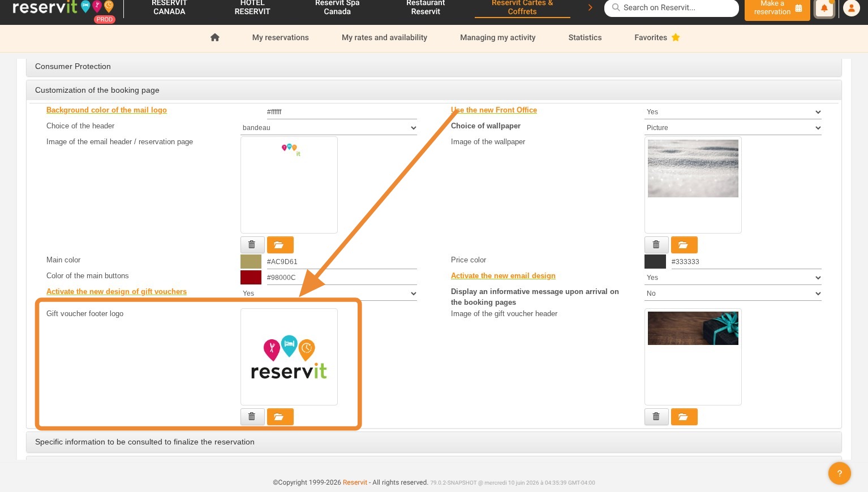Open the Use the new Front Office dropdown

[x=733, y=112]
